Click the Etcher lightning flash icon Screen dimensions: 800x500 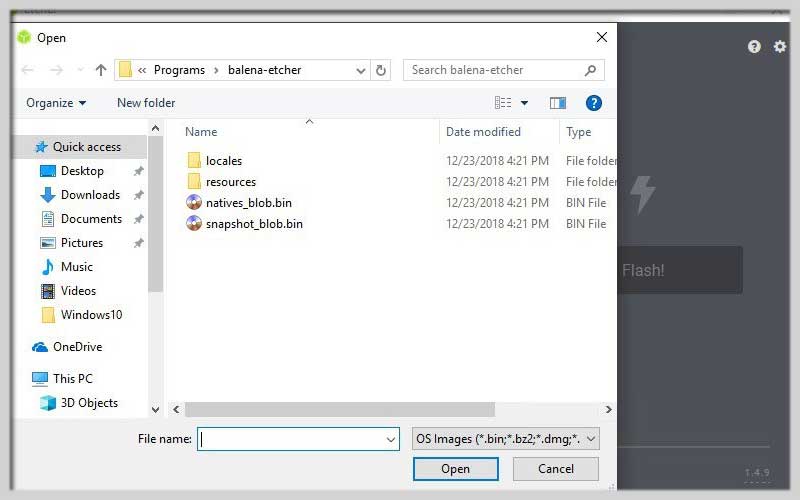(x=642, y=194)
